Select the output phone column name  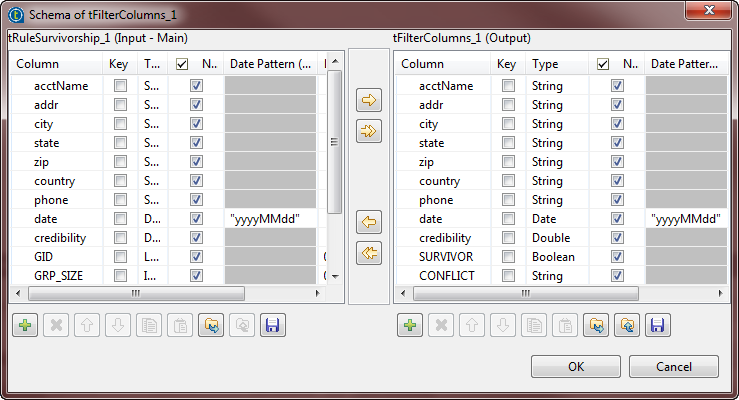pyautogui.click(x=436, y=200)
